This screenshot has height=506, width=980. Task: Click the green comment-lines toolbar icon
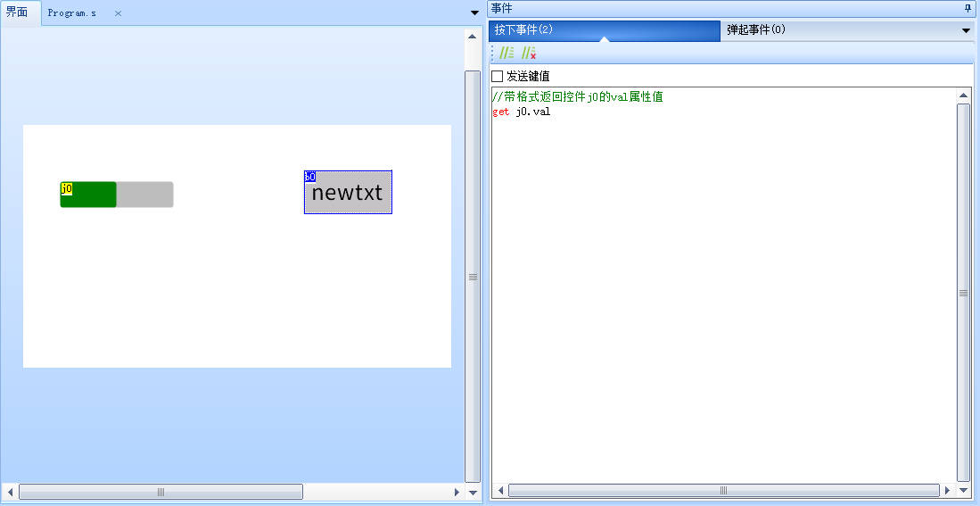pos(506,54)
